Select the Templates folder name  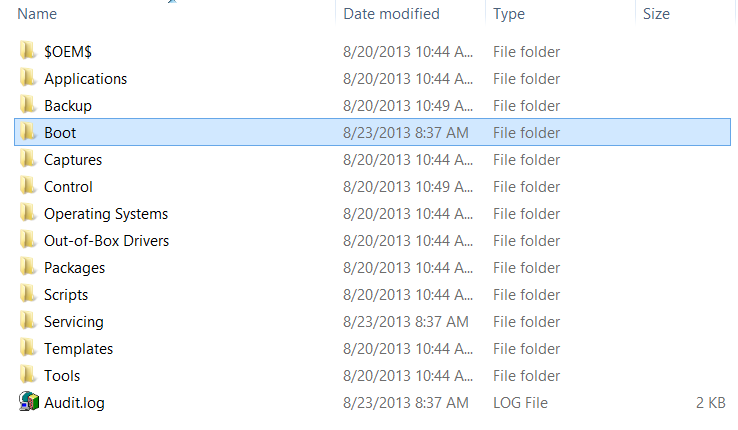78,348
